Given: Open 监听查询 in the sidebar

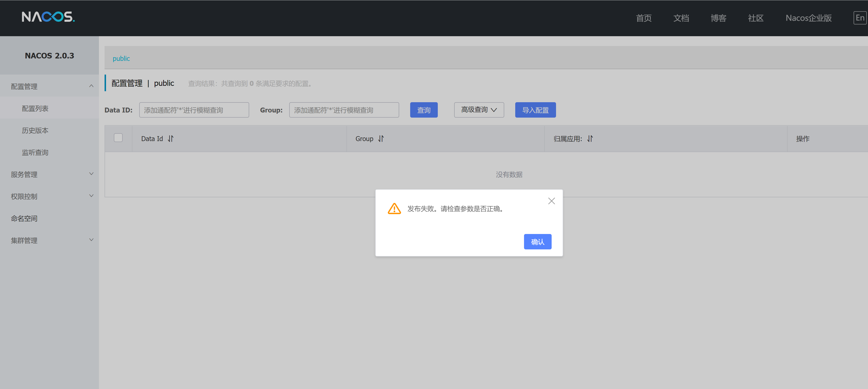Looking at the screenshot, I should (35, 152).
